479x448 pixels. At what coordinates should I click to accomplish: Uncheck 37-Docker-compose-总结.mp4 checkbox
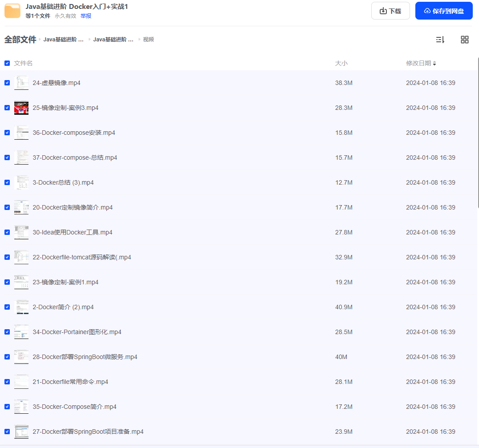click(x=7, y=157)
